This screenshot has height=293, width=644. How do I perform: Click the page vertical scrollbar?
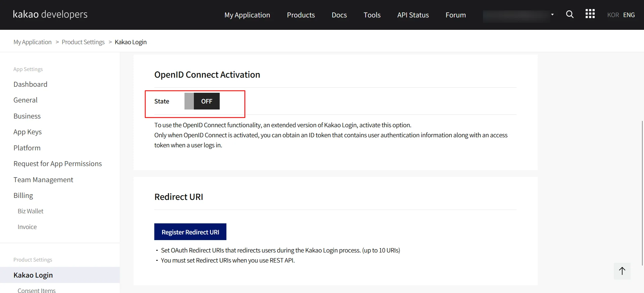(x=643, y=193)
